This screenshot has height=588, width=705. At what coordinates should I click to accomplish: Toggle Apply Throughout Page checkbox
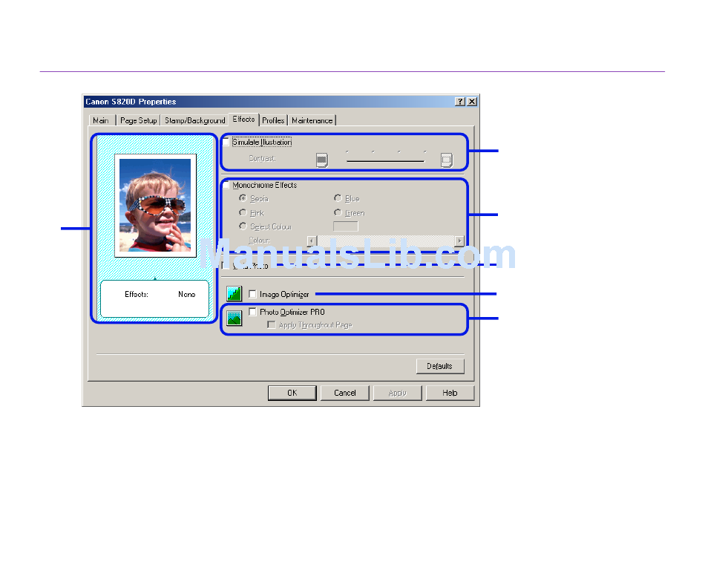[271, 324]
